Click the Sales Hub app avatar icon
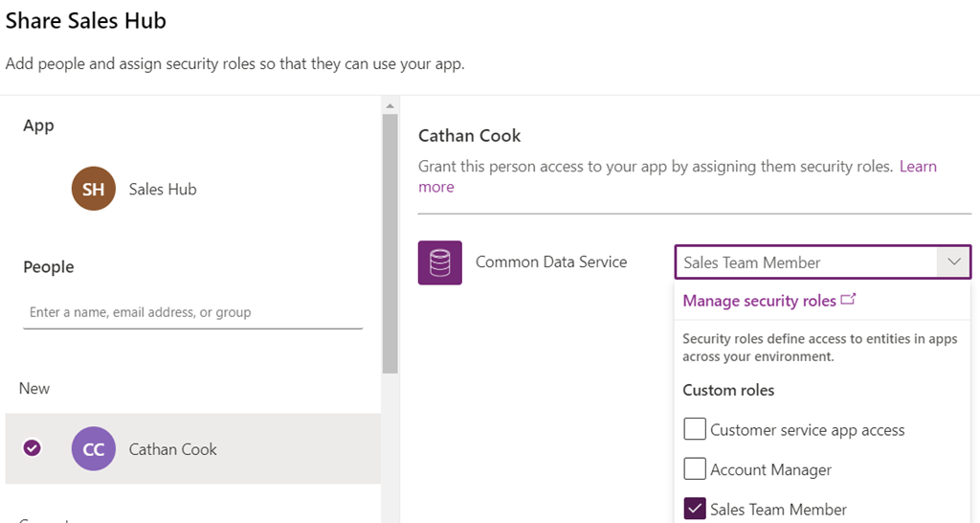 pyautogui.click(x=94, y=189)
